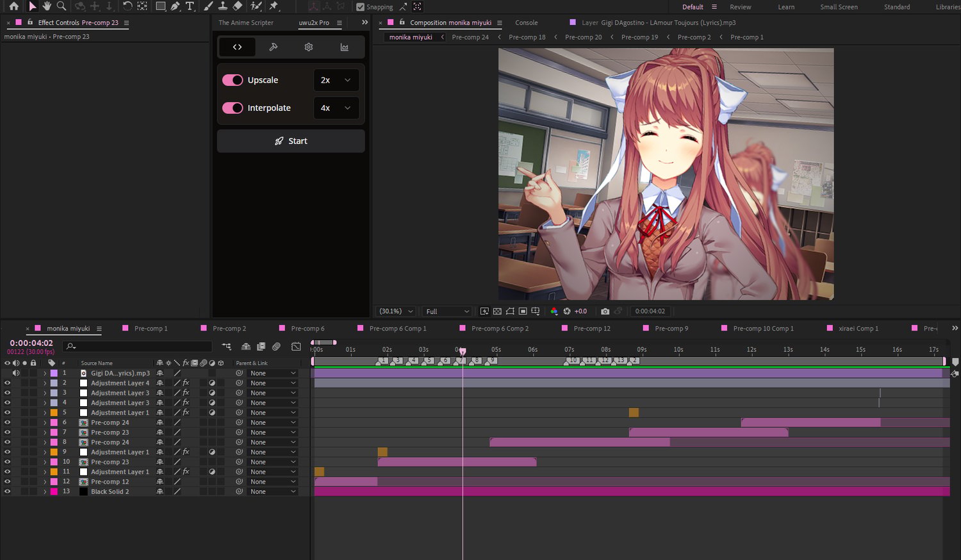
Task: Select the Puppet Pin tool
Action: pyautogui.click(x=274, y=6)
